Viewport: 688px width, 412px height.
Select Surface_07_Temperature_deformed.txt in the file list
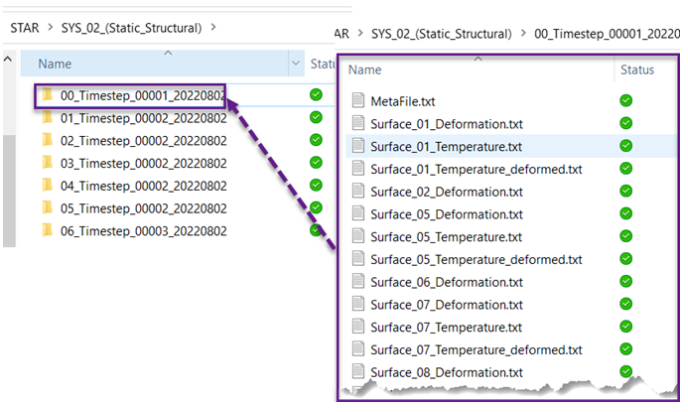click(476, 349)
